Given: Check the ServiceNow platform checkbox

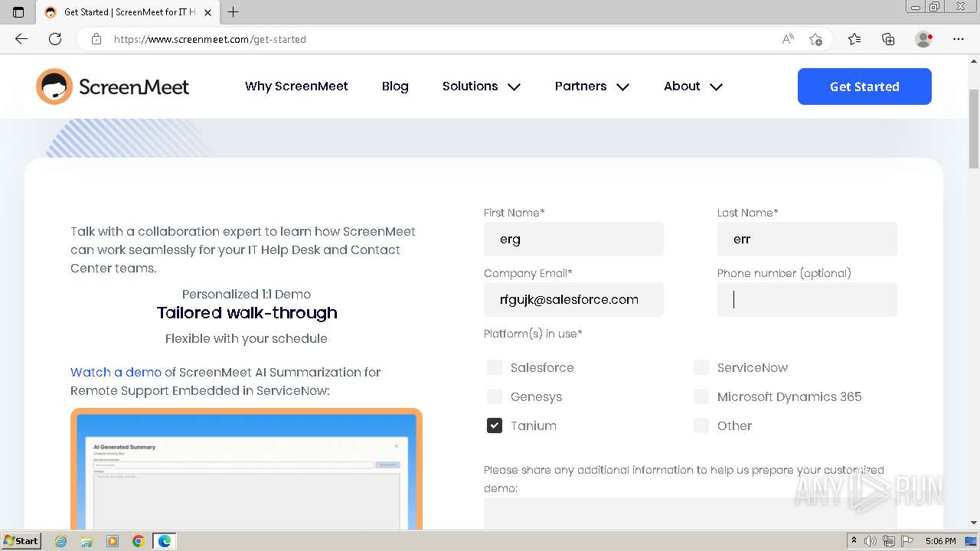Looking at the screenshot, I should 701,367.
